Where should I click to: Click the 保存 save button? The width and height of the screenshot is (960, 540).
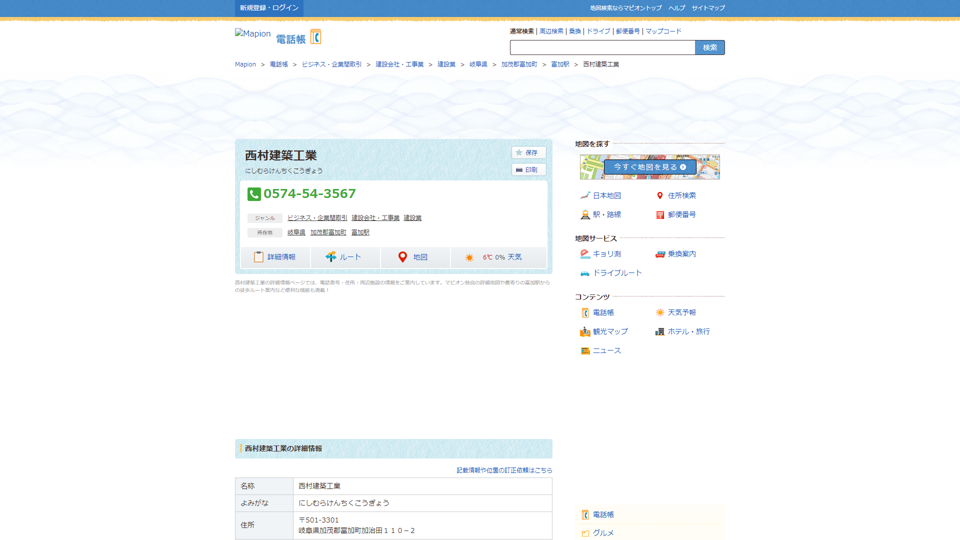pyautogui.click(x=528, y=153)
